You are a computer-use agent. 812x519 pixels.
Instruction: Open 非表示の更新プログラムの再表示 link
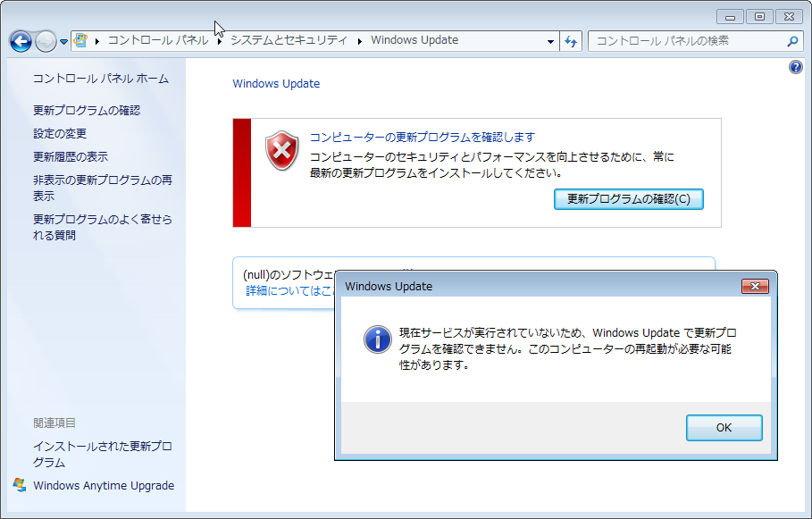[x=103, y=188]
